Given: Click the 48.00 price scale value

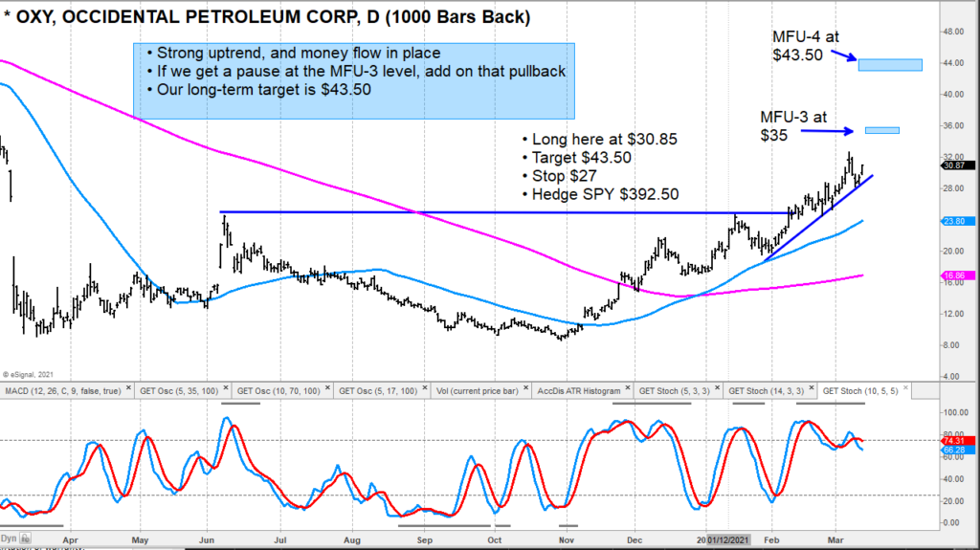Looking at the screenshot, I should click(x=954, y=32).
